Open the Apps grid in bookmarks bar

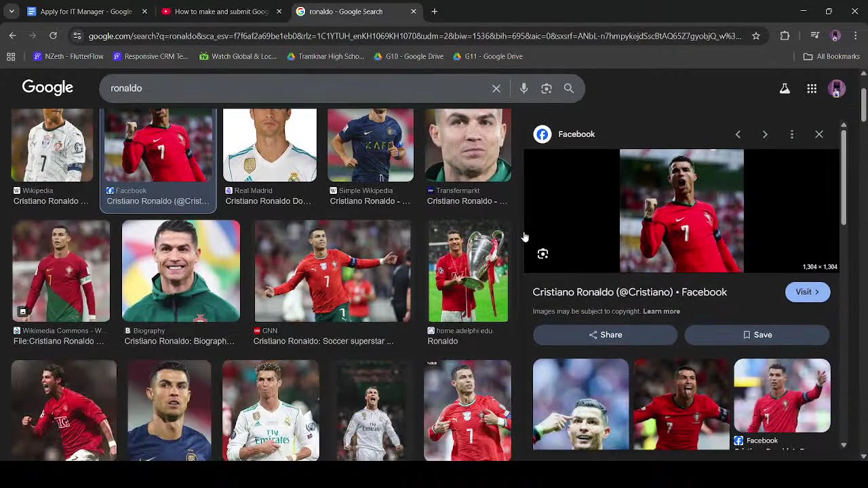pos(11,56)
